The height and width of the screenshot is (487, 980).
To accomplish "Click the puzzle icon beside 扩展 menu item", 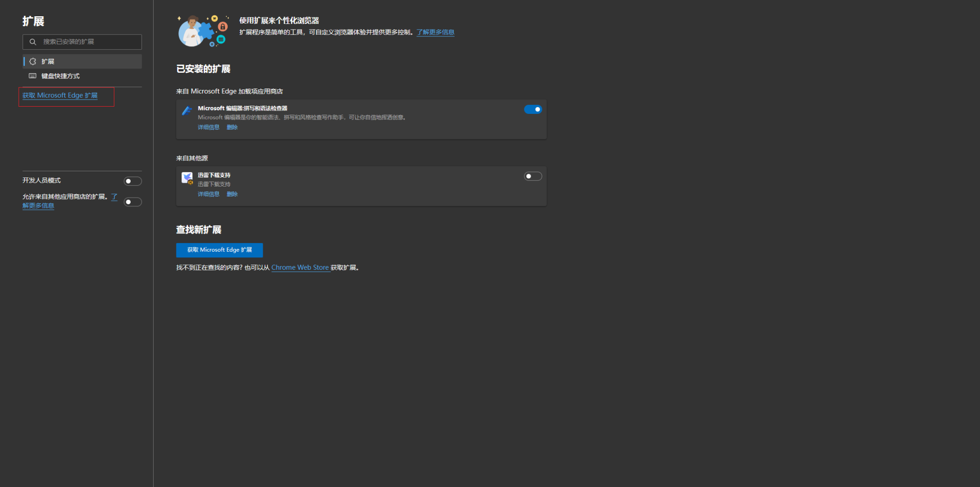I will [x=33, y=61].
